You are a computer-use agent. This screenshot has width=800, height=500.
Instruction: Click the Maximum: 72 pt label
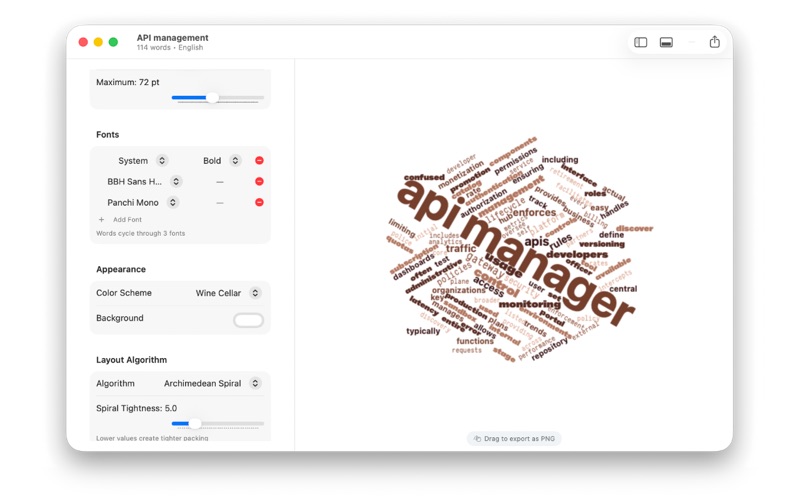(x=128, y=82)
